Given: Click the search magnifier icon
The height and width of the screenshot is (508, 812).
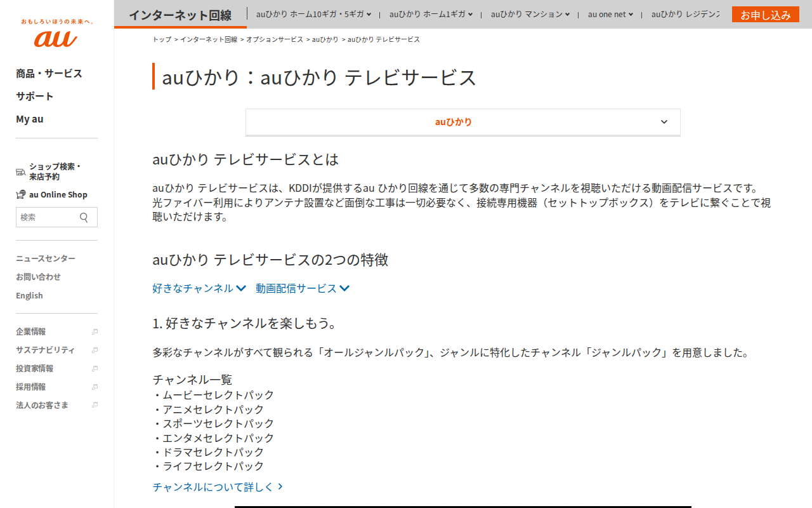Looking at the screenshot, I should click(84, 217).
